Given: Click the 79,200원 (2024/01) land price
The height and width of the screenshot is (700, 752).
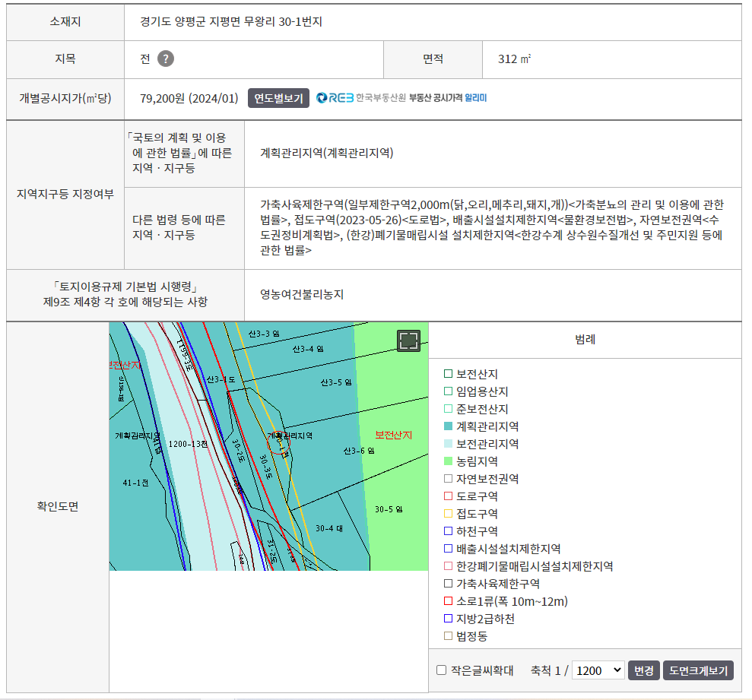Looking at the screenshot, I should click(x=189, y=98).
